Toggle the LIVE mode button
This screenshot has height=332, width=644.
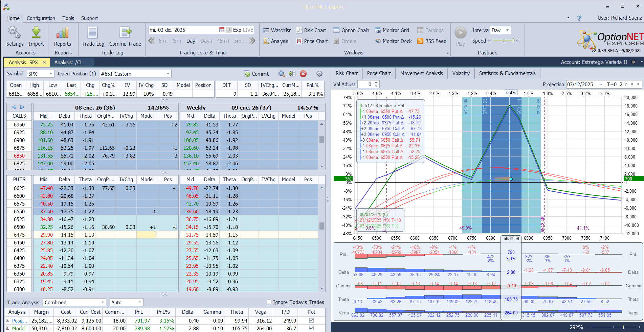[248, 30]
